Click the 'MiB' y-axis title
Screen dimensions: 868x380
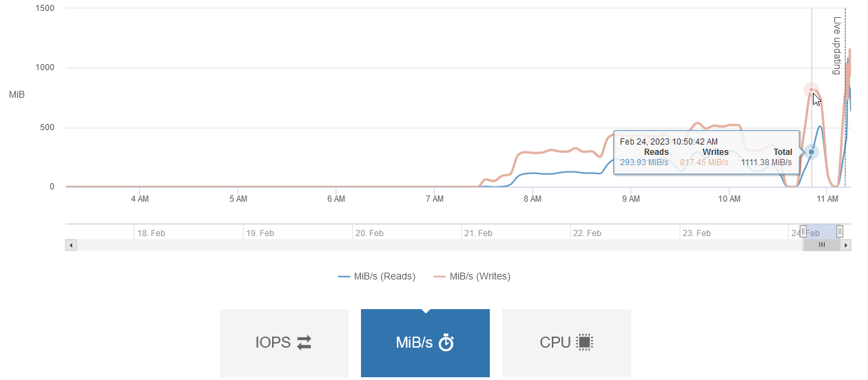click(17, 94)
